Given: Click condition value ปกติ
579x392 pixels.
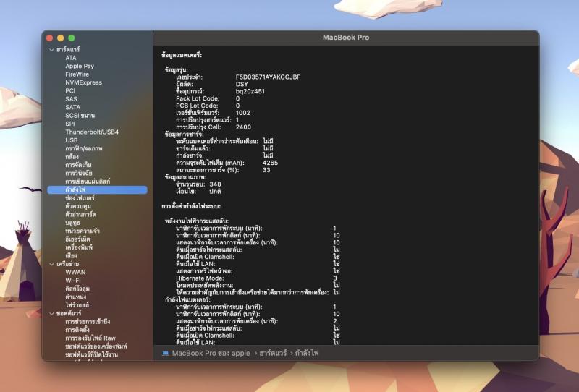Looking at the screenshot, I should pos(215,191).
